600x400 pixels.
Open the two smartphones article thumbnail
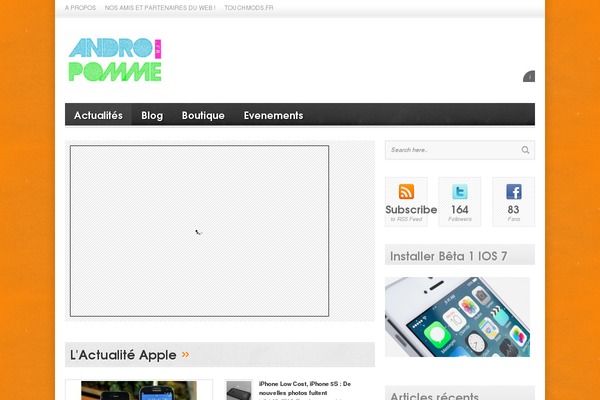[x=139, y=390]
